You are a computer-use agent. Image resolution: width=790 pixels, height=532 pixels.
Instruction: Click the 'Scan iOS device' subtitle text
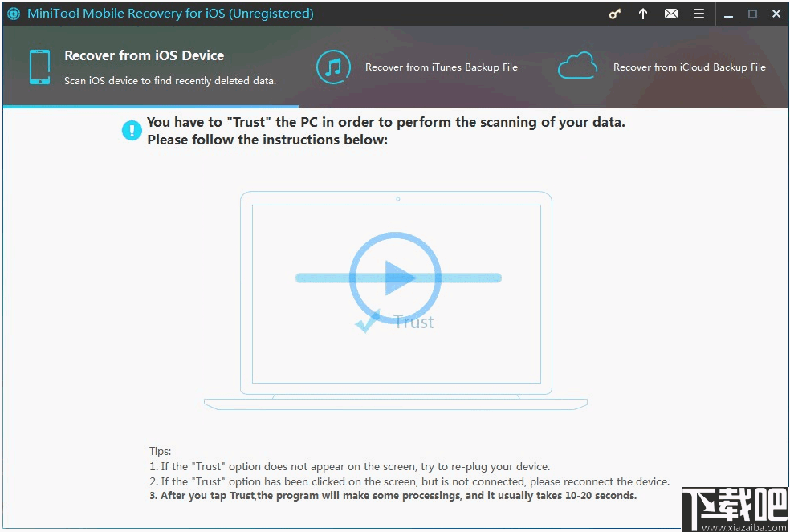point(170,80)
